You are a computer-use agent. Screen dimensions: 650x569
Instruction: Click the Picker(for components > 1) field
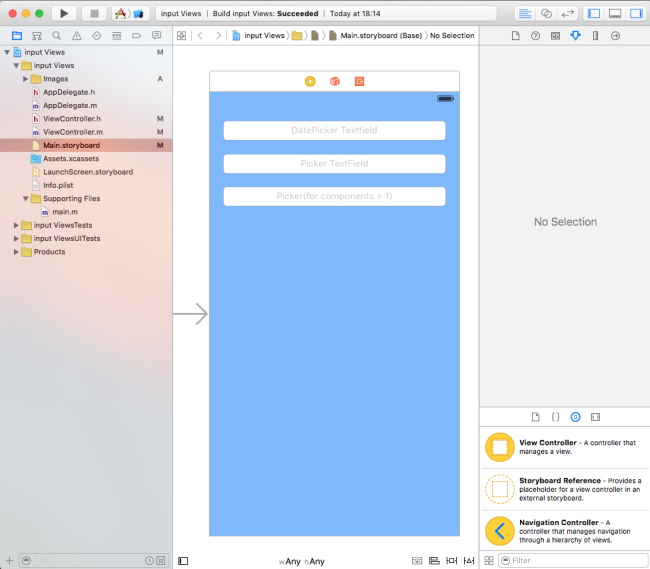[335, 196]
